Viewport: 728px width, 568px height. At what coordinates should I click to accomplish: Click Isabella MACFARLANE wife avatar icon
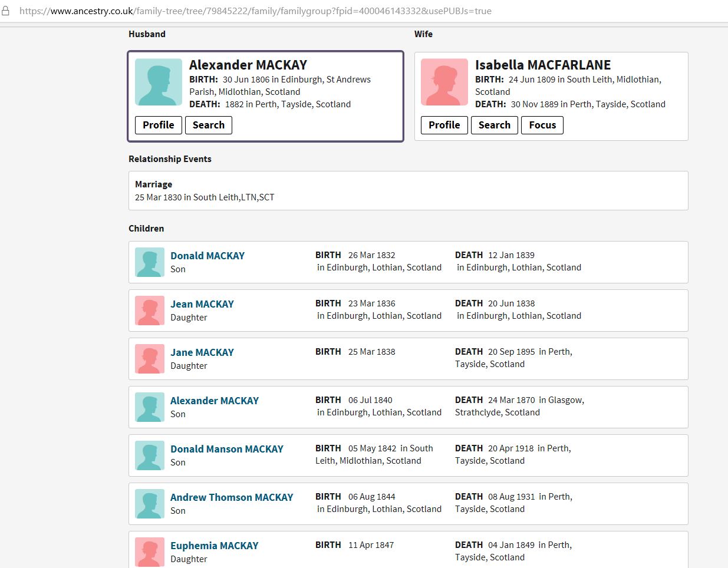[x=444, y=82]
